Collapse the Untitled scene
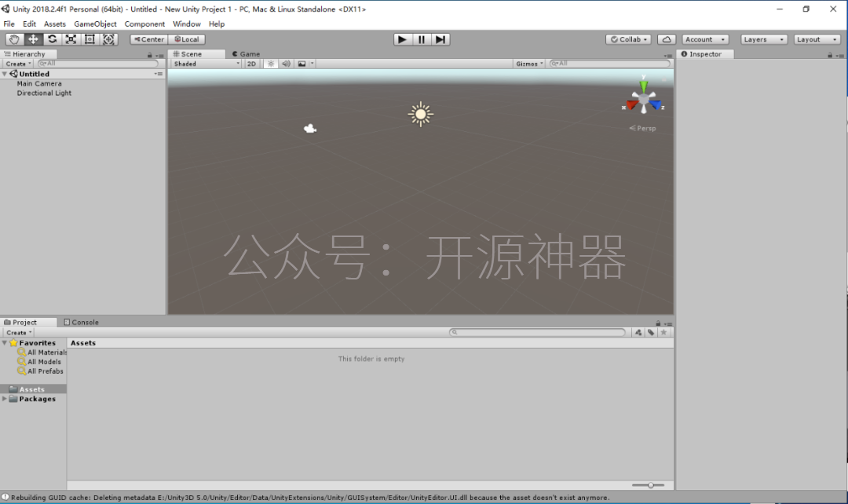 point(5,74)
